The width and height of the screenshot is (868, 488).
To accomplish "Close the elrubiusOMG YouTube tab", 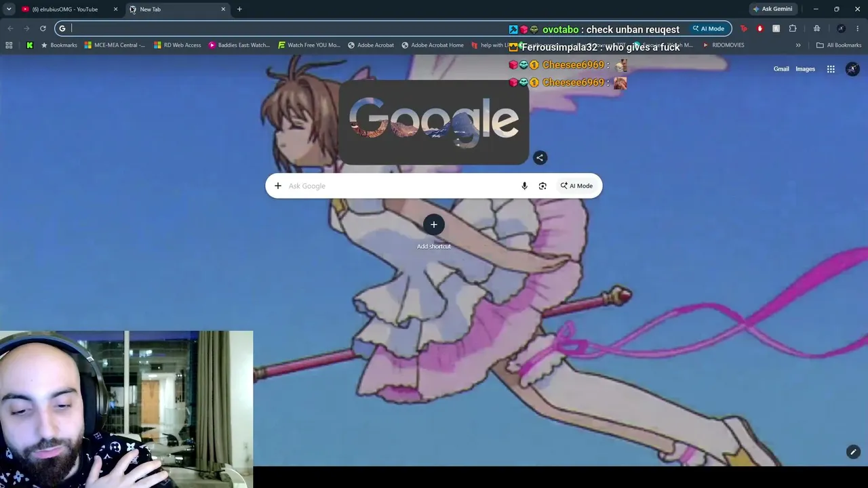I will pyautogui.click(x=115, y=9).
